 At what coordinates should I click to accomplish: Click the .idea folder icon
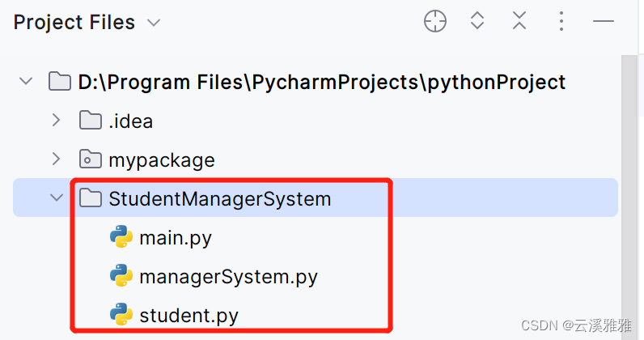point(90,121)
